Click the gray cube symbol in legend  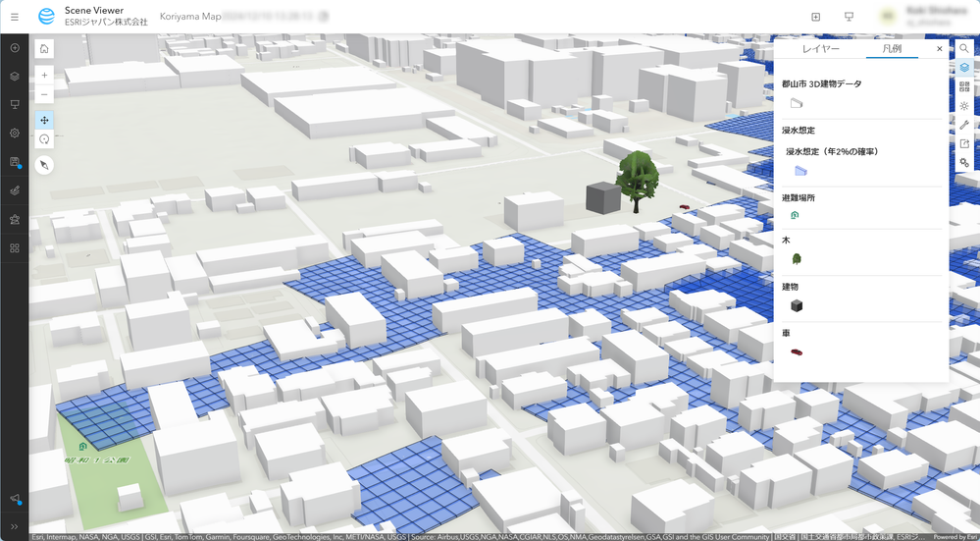point(797,305)
